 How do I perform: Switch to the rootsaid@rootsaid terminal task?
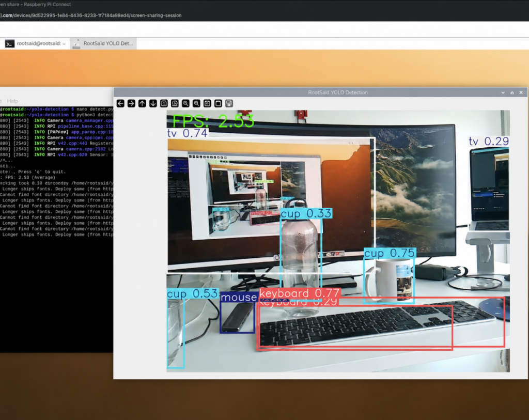pos(36,43)
